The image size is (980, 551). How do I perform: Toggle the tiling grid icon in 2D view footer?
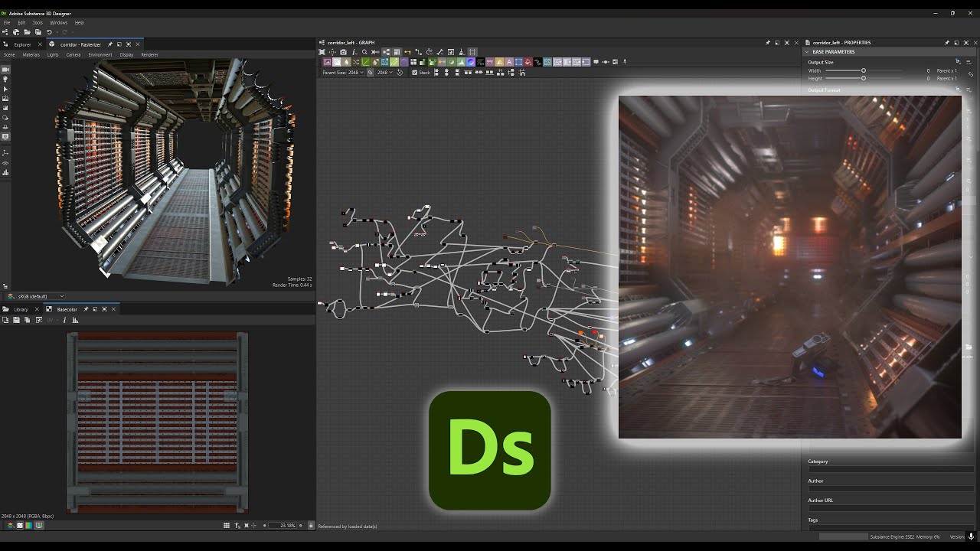coord(227,526)
